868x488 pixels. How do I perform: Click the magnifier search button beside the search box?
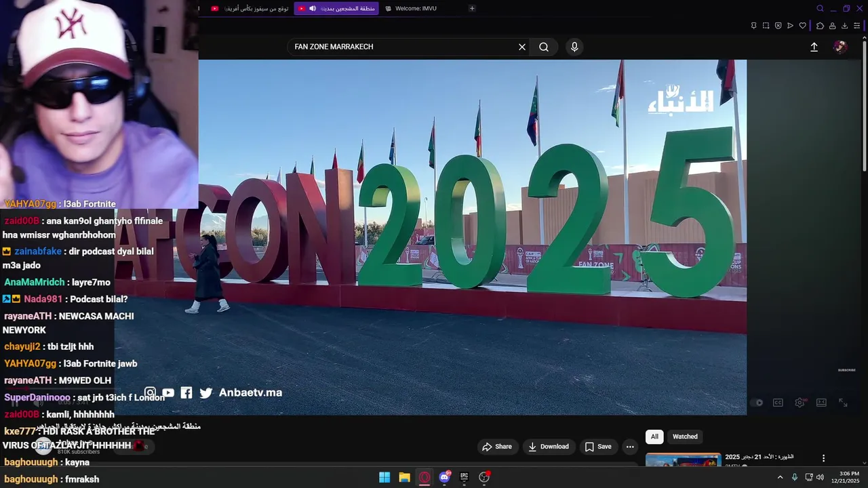[544, 47]
